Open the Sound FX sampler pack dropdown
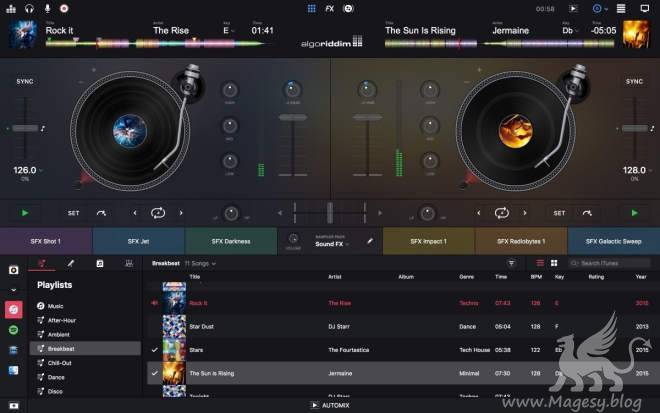 point(332,244)
